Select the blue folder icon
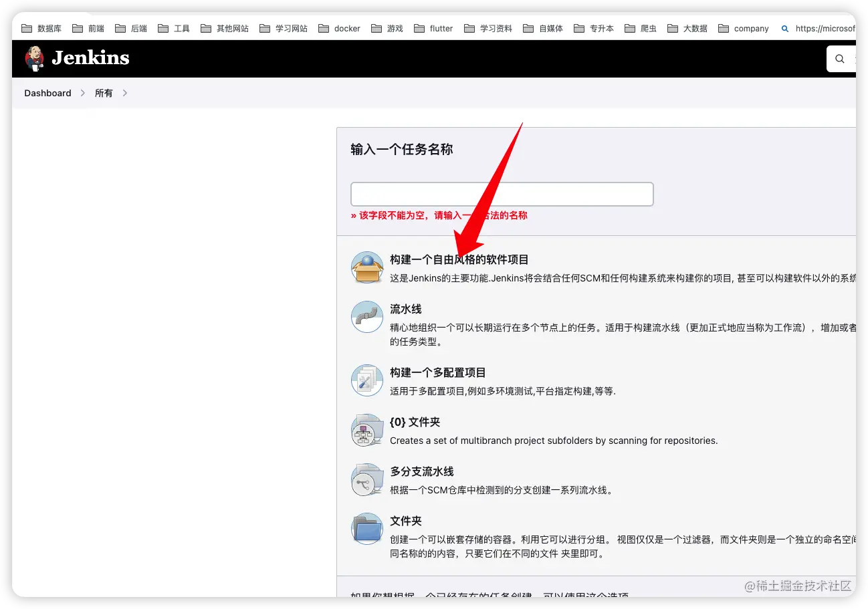This screenshot has height=609, width=868. click(367, 529)
